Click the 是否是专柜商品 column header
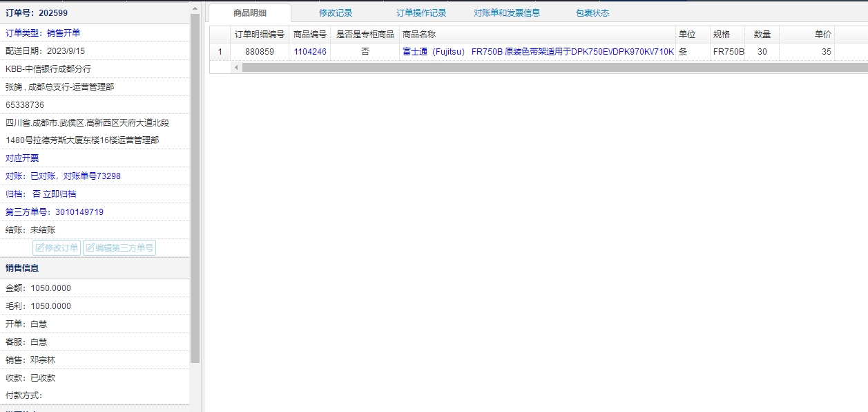 pyautogui.click(x=365, y=34)
